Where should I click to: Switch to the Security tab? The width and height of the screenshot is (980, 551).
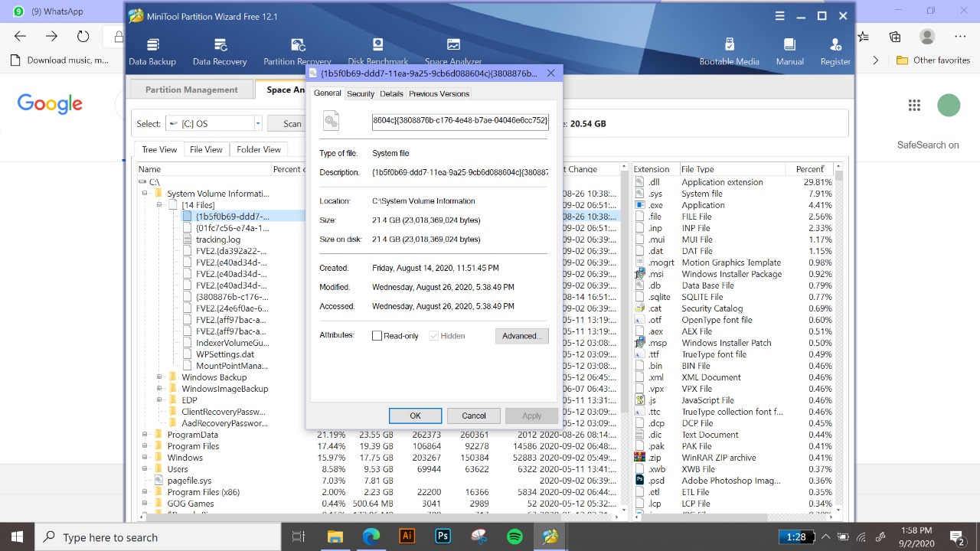[x=360, y=93]
